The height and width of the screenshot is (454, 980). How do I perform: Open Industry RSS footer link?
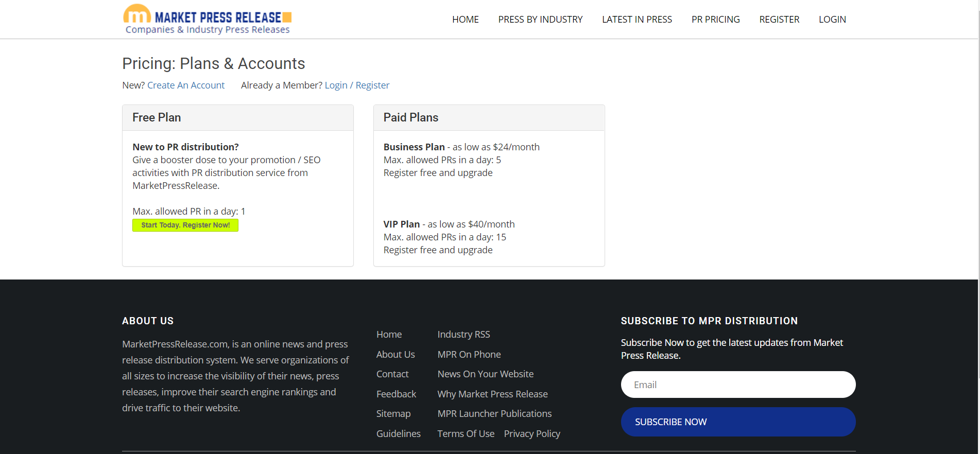pyautogui.click(x=463, y=335)
